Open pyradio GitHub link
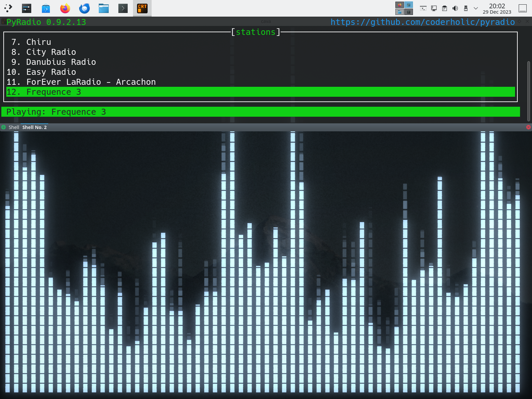The image size is (532, 399). point(423,22)
